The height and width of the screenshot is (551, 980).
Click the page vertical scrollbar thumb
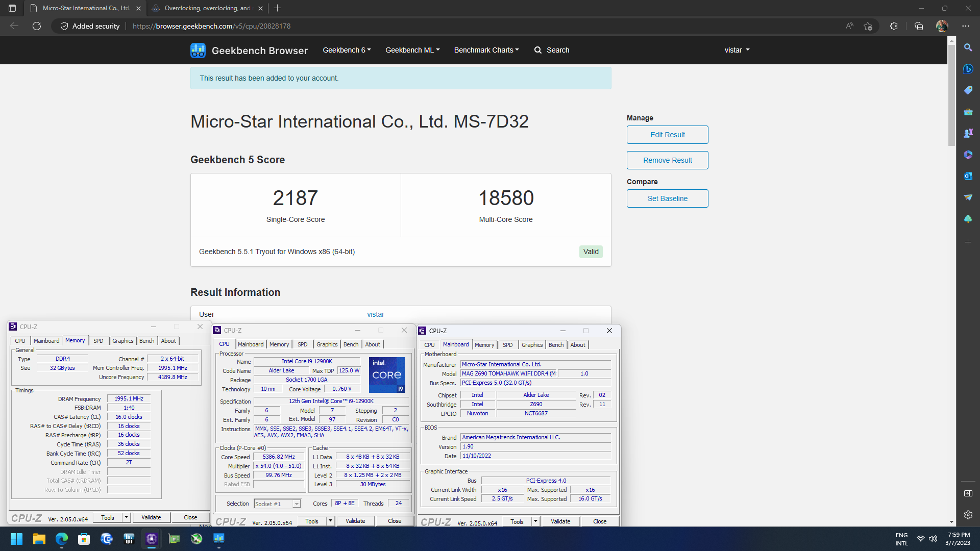point(951,94)
